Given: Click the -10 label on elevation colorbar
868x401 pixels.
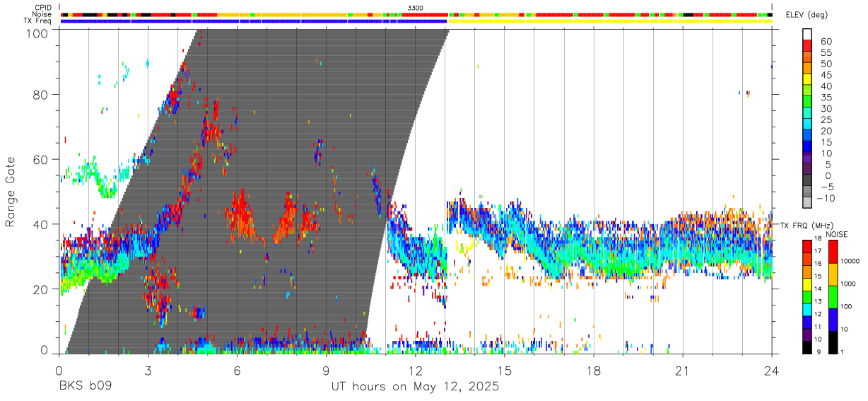Looking at the screenshot, I should tap(824, 198).
